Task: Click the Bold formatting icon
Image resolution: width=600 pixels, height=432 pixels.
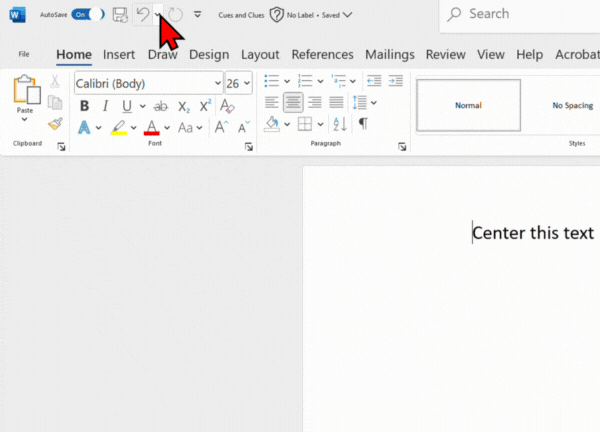Action: click(85, 106)
